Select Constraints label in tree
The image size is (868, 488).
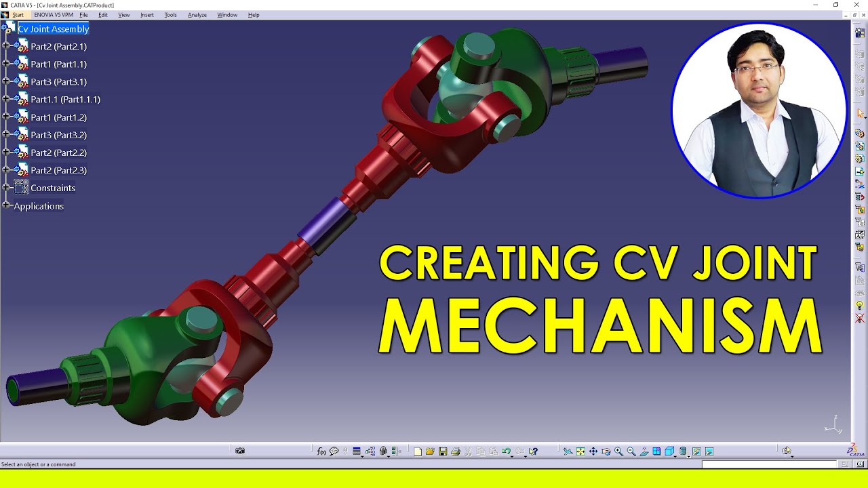click(x=53, y=188)
